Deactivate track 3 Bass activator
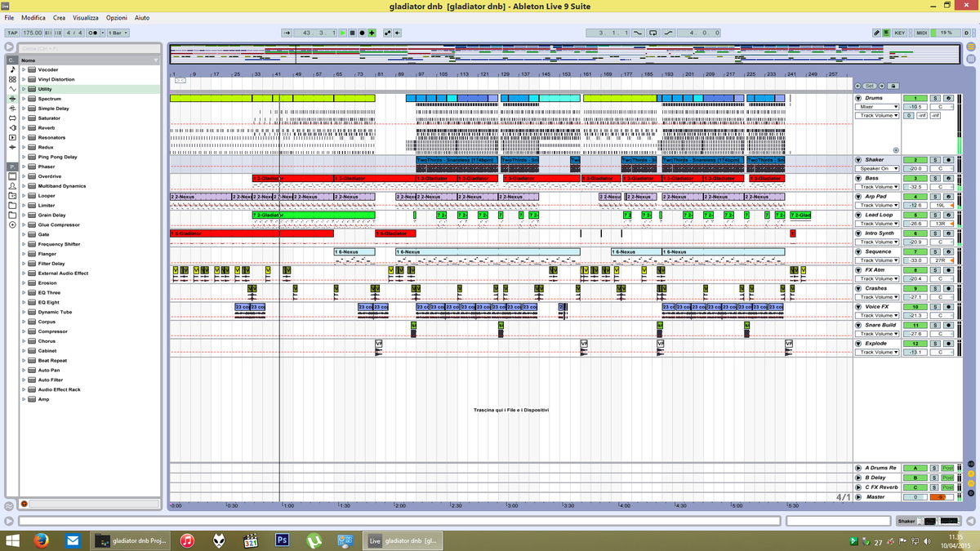The height and width of the screenshot is (551, 980). coord(915,178)
